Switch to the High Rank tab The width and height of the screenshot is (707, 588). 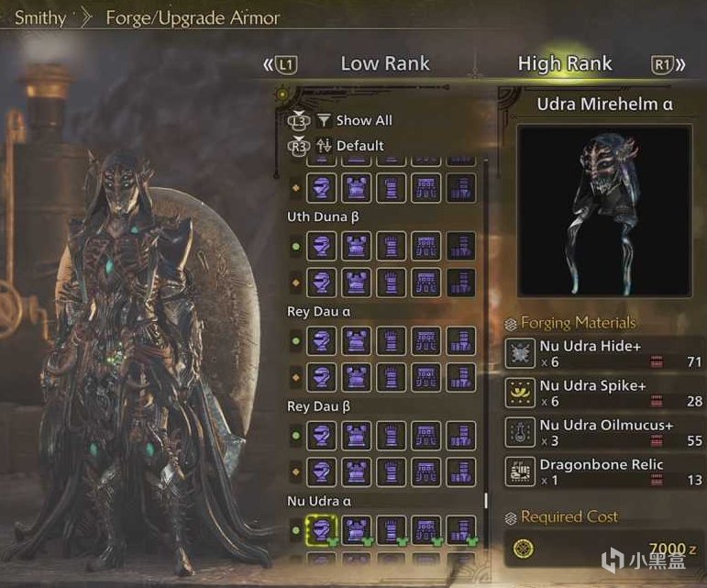tap(565, 63)
